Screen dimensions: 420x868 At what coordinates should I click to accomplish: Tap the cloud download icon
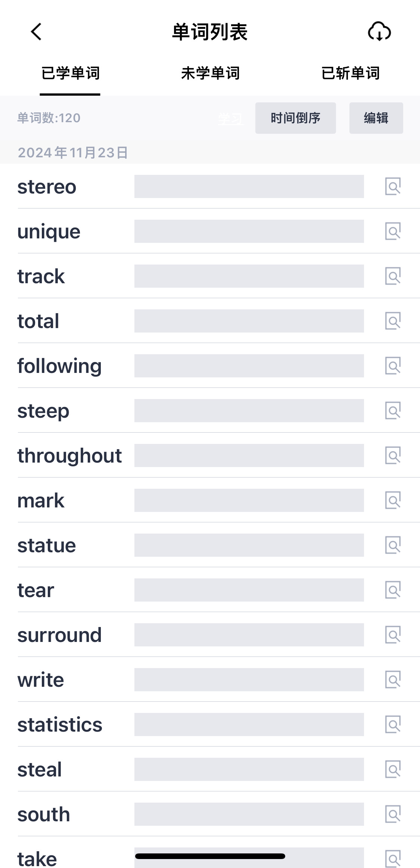click(379, 31)
